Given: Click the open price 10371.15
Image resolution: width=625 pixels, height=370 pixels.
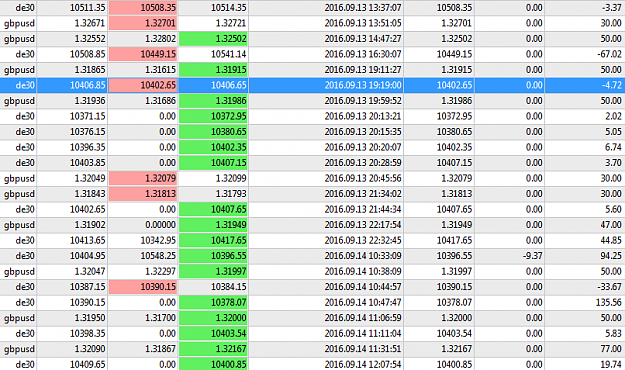Looking at the screenshot, I should click(88, 116).
